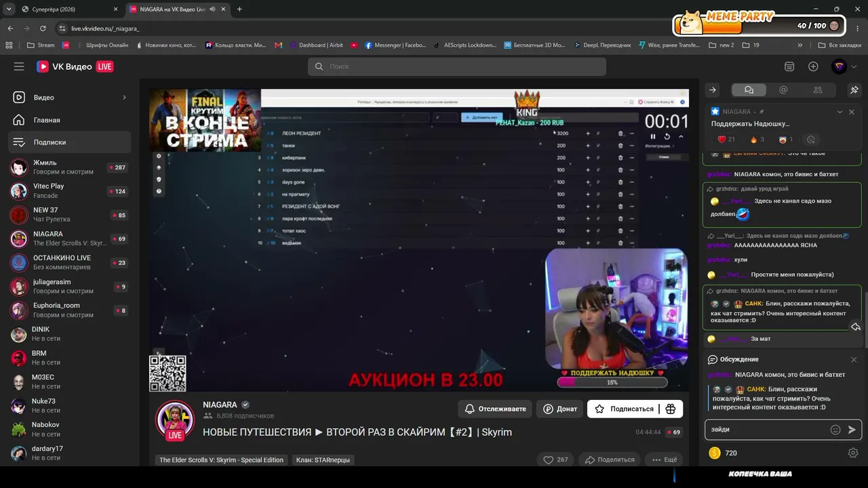This screenshot has width=868, height=488.
Task: Collapse the chat panel with arrow icon
Action: [713, 89]
